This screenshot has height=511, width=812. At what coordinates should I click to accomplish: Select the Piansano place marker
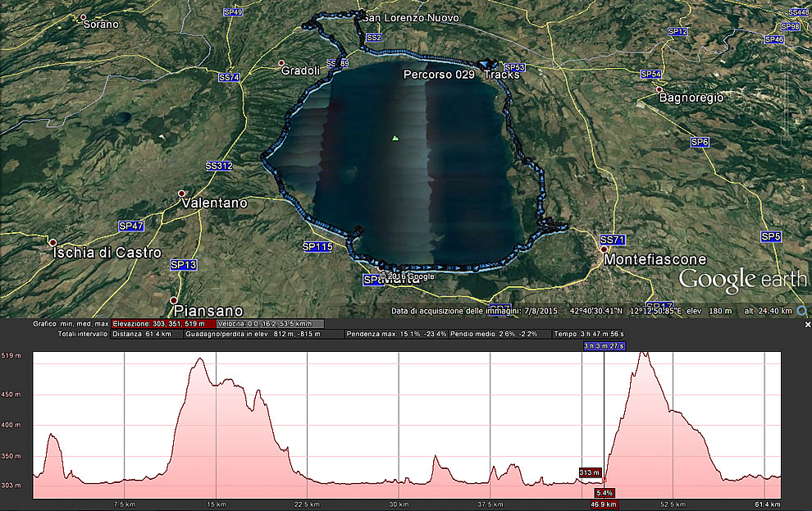[x=174, y=300]
